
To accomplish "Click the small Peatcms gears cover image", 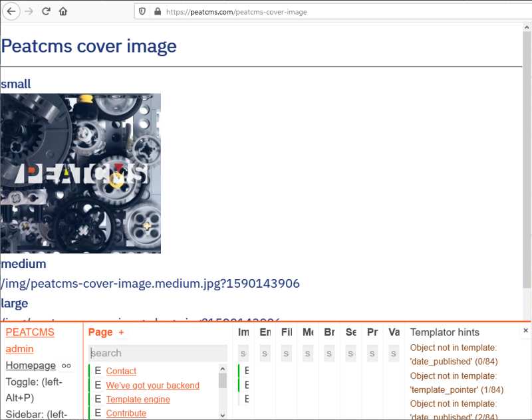I will [80, 173].
